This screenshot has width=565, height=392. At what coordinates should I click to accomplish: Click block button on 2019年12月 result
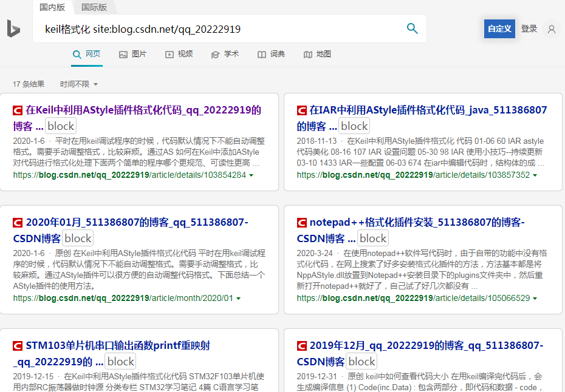361,362
